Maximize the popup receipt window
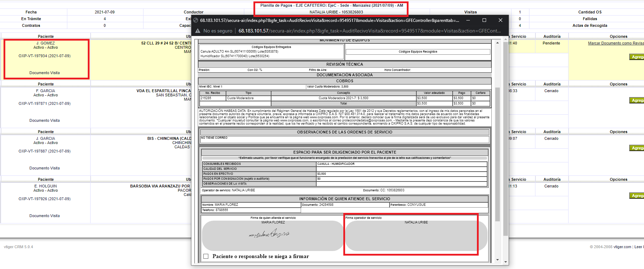 pos(484,20)
